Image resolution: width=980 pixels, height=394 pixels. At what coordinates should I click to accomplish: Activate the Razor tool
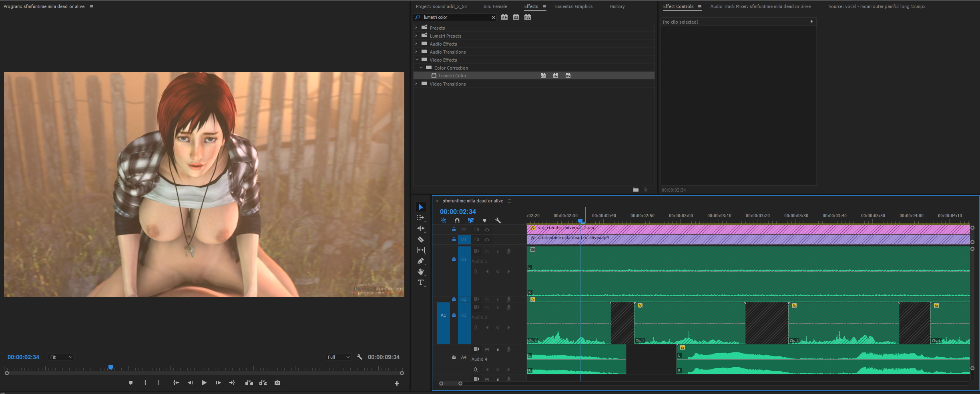pyautogui.click(x=420, y=239)
